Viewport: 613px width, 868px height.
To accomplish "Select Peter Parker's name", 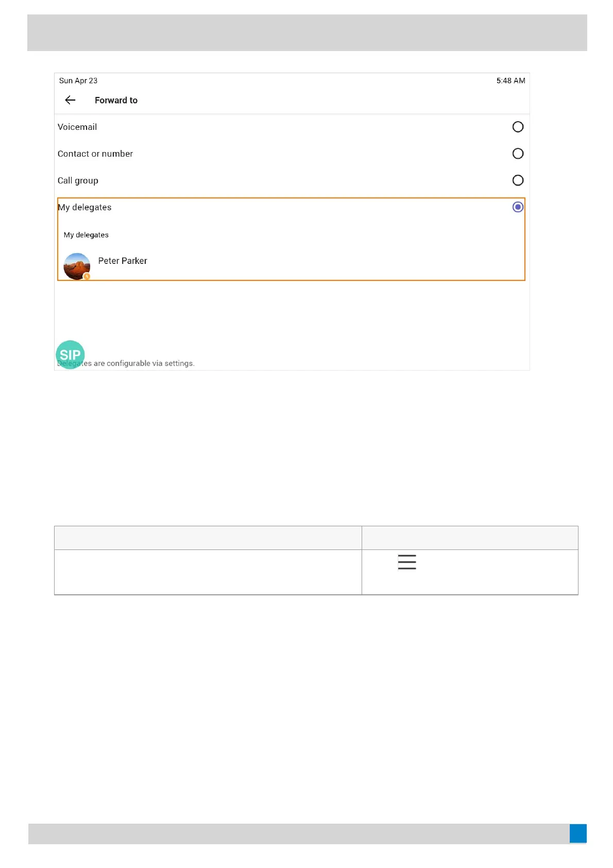I will click(x=123, y=261).
